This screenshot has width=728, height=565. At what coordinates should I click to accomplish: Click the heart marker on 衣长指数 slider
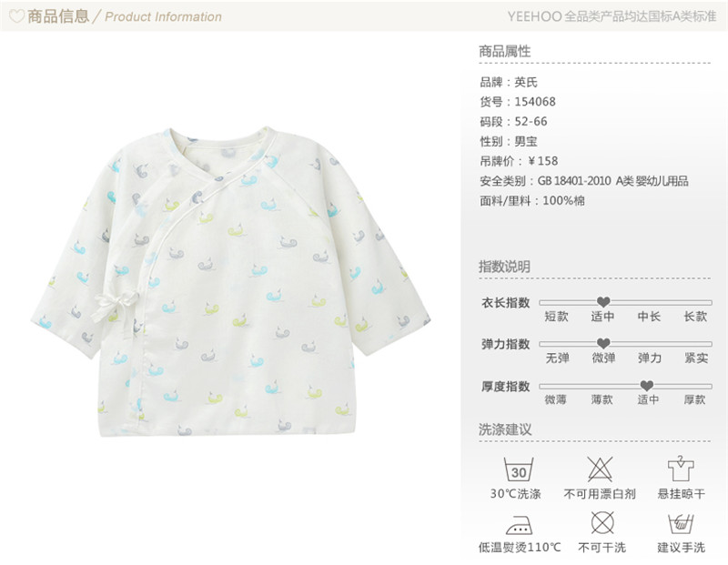603,302
